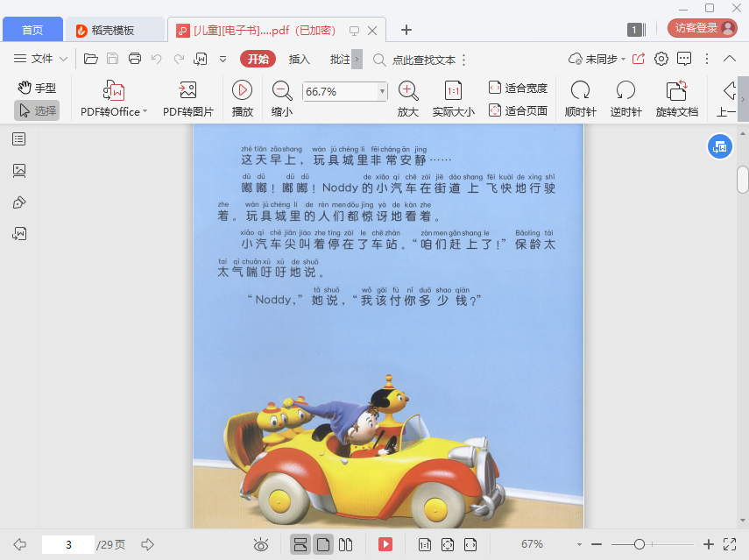The image size is (749, 560).
Task: Decrease zoom with minus button
Action: [x=597, y=544]
